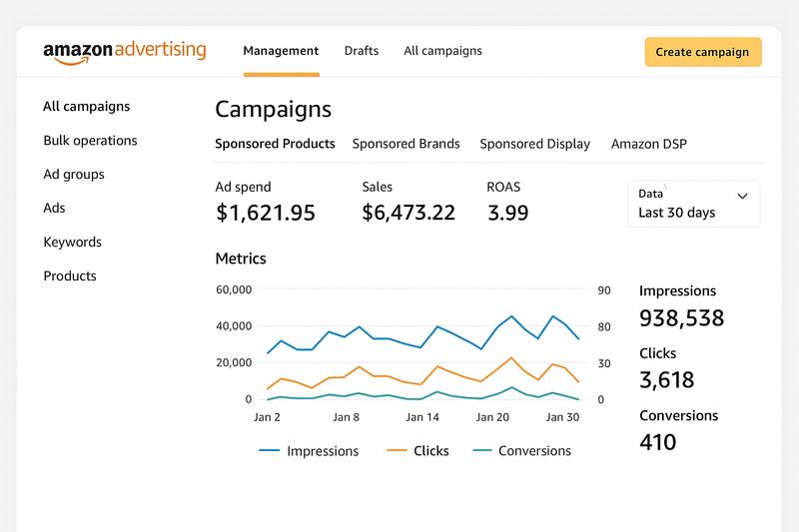Open Products in the sidebar
This screenshot has width=799, height=532.
70,275
